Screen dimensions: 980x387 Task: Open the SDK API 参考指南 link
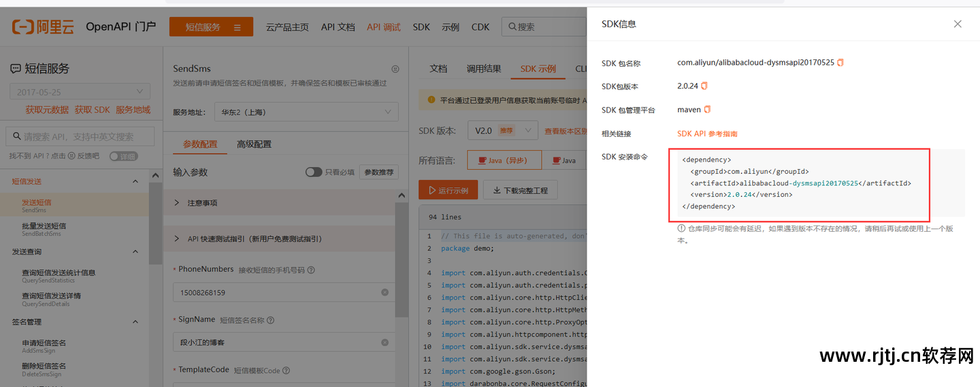[707, 134]
